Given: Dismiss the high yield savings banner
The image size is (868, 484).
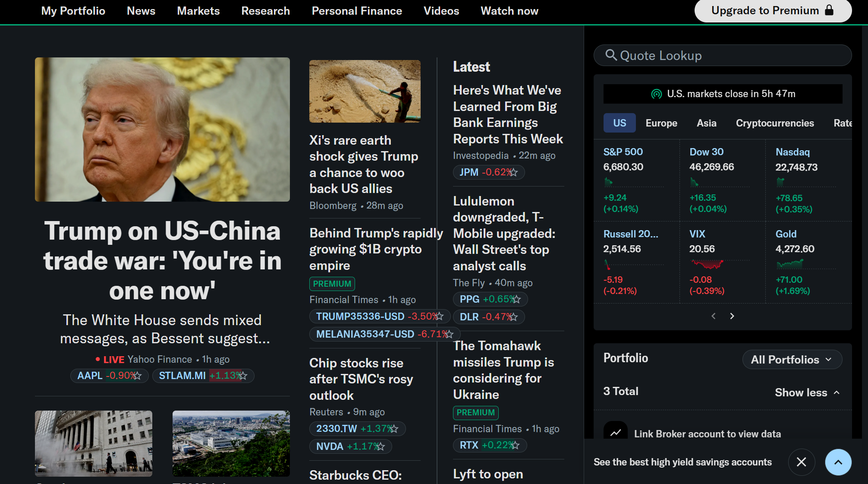Looking at the screenshot, I should point(801,462).
